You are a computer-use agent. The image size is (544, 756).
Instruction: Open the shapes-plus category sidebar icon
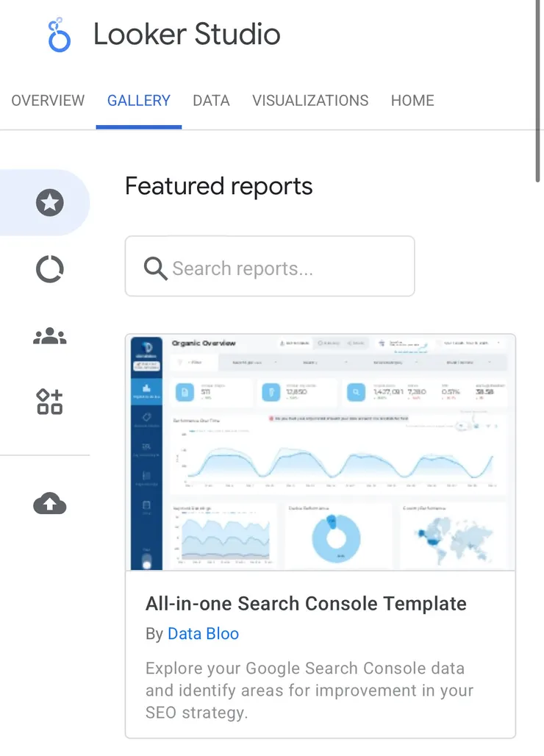click(50, 402)
